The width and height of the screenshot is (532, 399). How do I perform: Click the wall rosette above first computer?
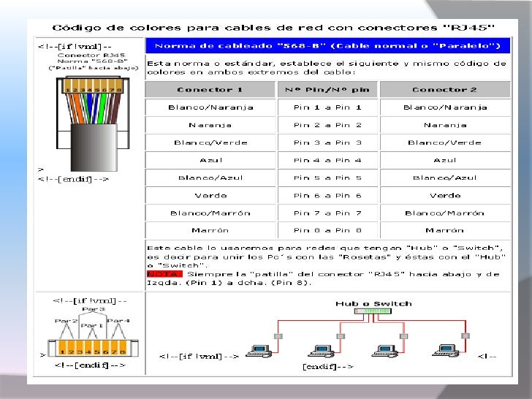click(278, 336)
